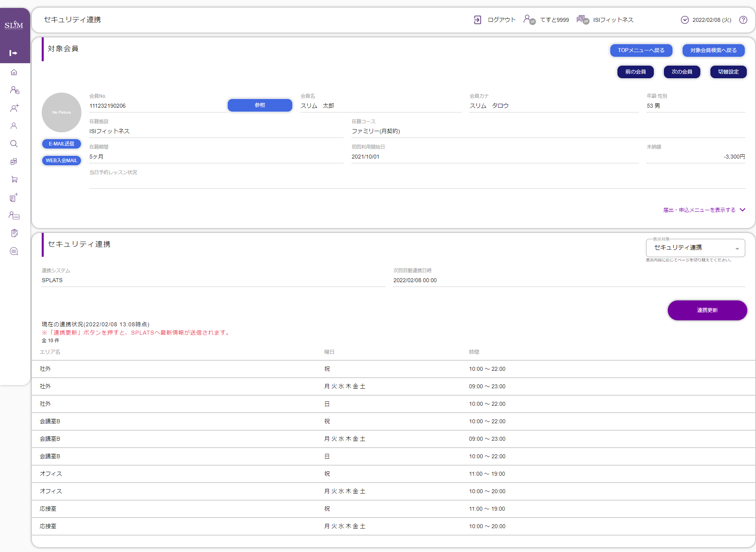The width and height of the screenshot is (756, 552).
Task: Click the ログアウト logout link
Action: tap(502, 20)
